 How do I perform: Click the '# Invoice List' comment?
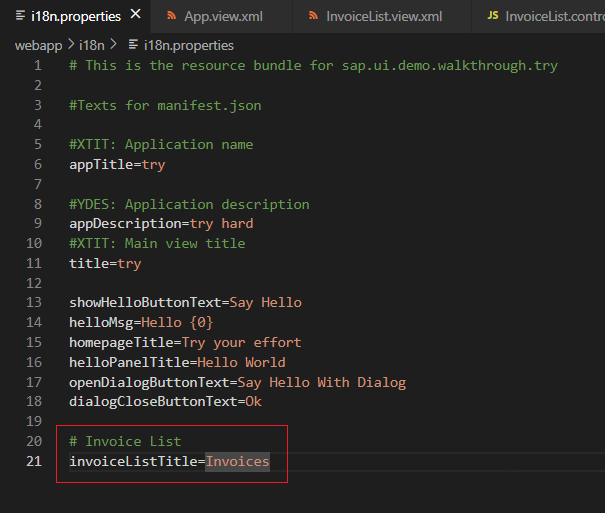[125, 442]
